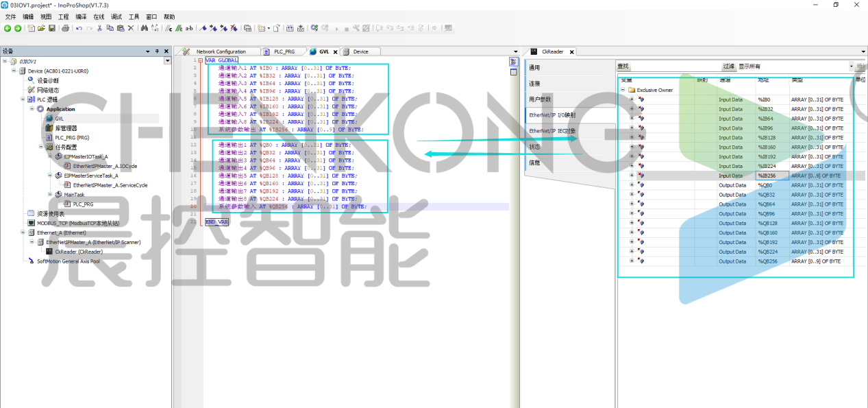Open the 显示所有 filter dropdown
This screenshot has width=868, height=408.
tap(852, 67)
